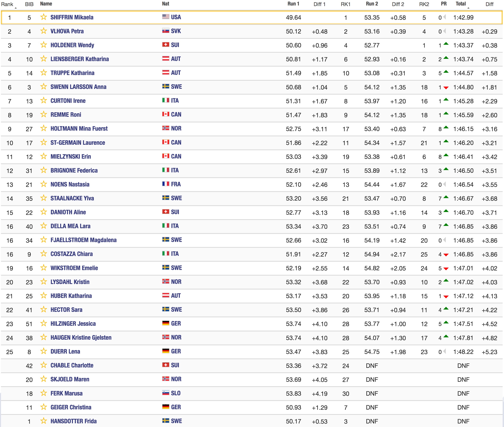
Task: Click the Slovakia flag beside SVK
Action: 166,31
